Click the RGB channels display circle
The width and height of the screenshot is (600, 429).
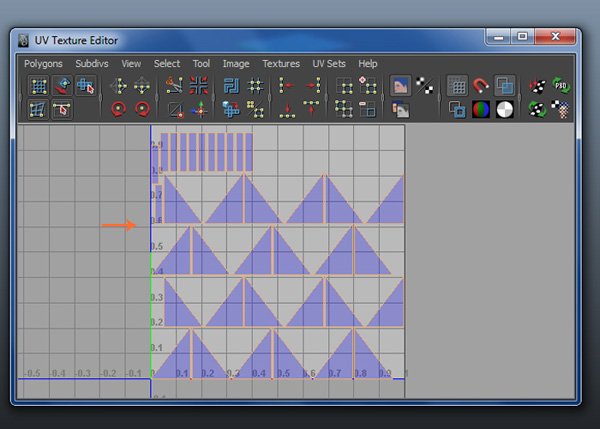coord(481,109)
